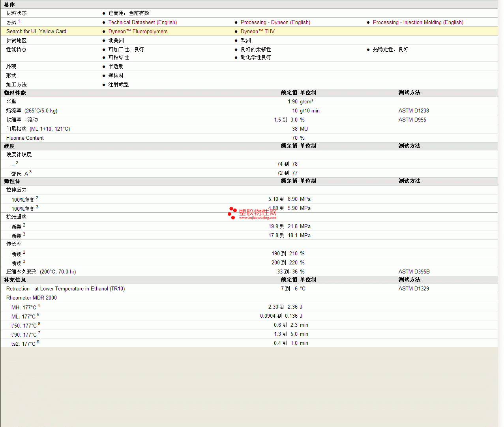This screenshot has width=504, height=427.
Task: Select the '欧洲' region entry
Action: pos(246,41)
